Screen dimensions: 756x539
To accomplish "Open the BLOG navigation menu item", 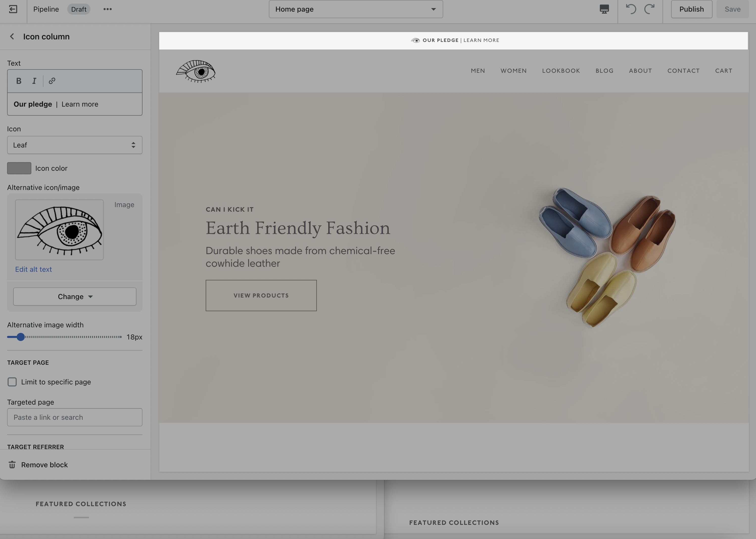I will click(x=604, y=71).
